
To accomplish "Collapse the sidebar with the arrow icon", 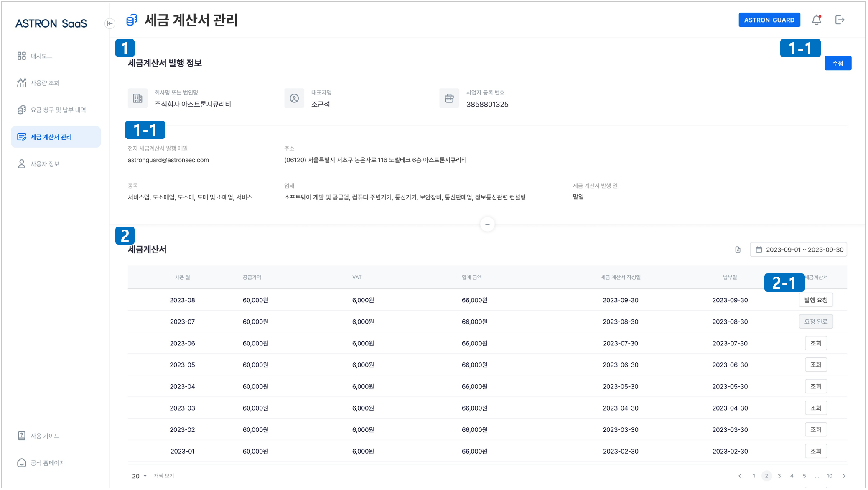I will 110,23.
